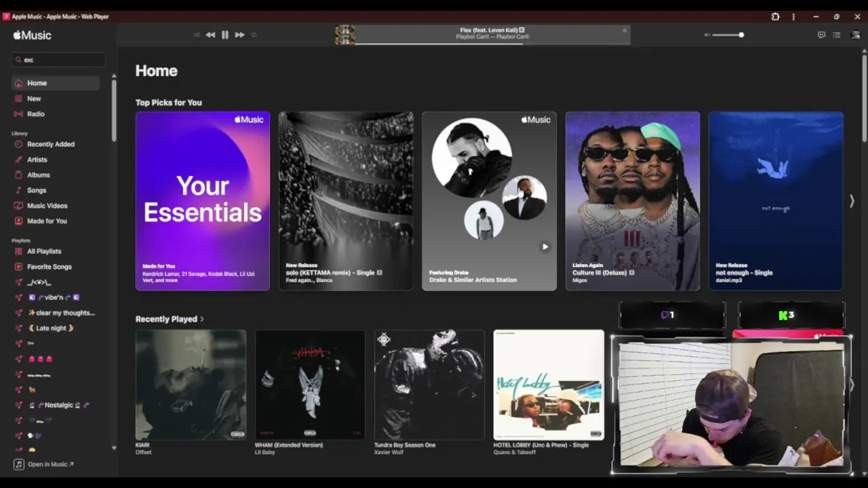Screen dimensions: 868x488
Task: Open the Culture III (Deluxe) album card
Action: coord(633,201)
